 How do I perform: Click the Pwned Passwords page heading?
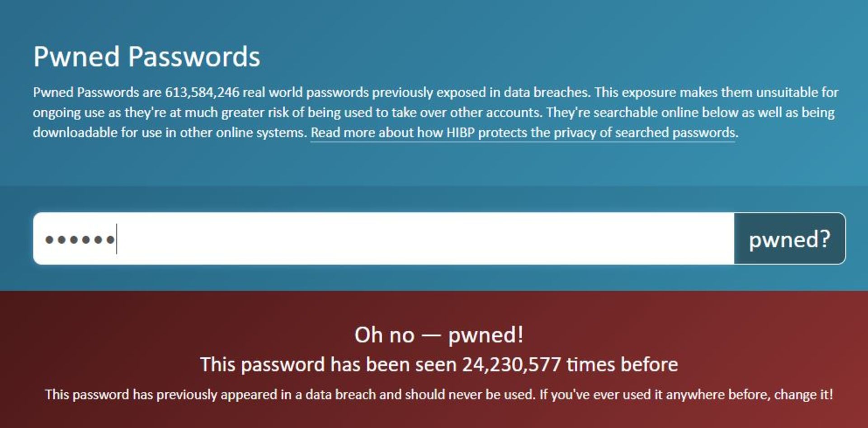(146, 57)
